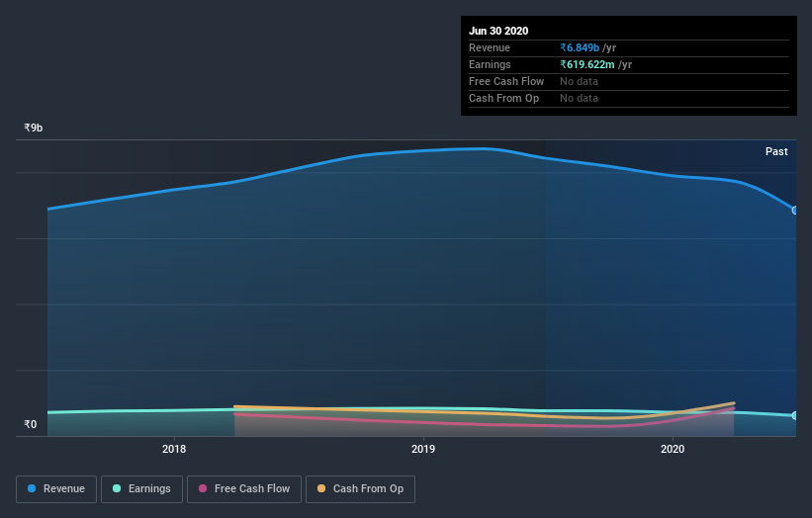Click the Earnings line endpoint marker

pos(795,415)
